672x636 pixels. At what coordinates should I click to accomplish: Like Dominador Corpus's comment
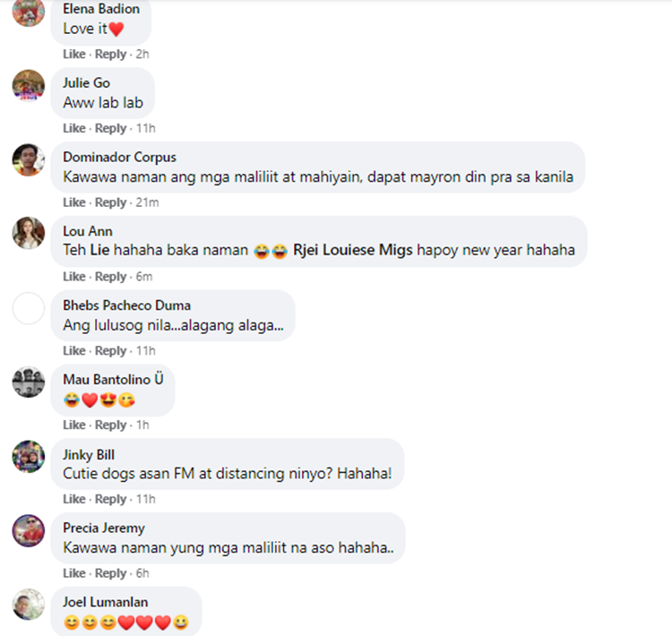[74, 202]
